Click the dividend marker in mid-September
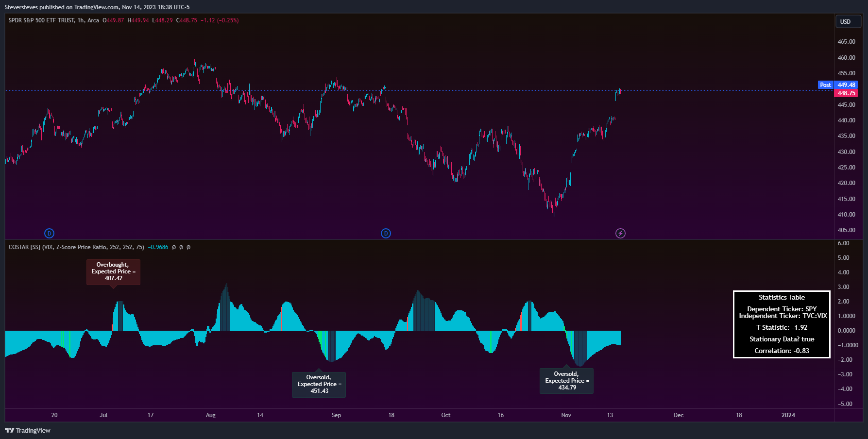 (x=386, y=234)
